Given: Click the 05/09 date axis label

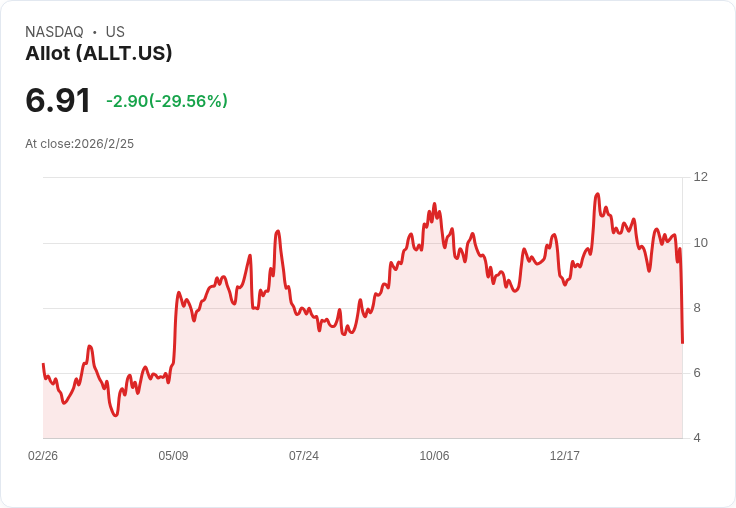Looking at the screenshot, I should pyautogui.click(x=173, y=456).
